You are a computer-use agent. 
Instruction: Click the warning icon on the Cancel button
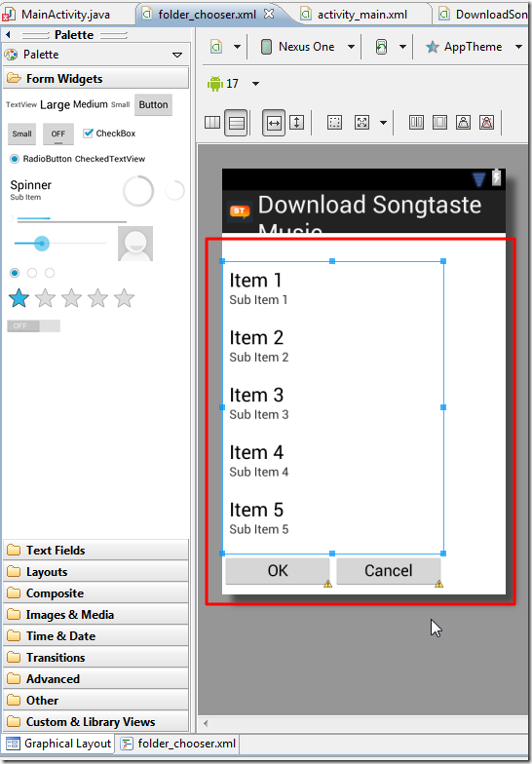[438, 583]
